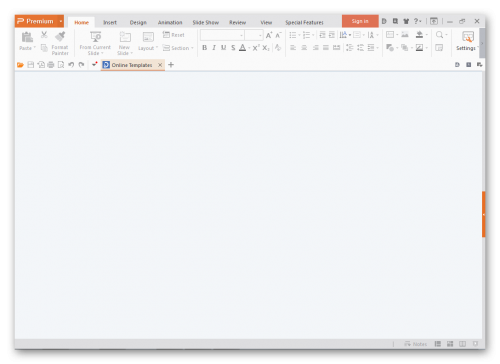
Task: Click the Text Box icon
Action: (390, 35)
